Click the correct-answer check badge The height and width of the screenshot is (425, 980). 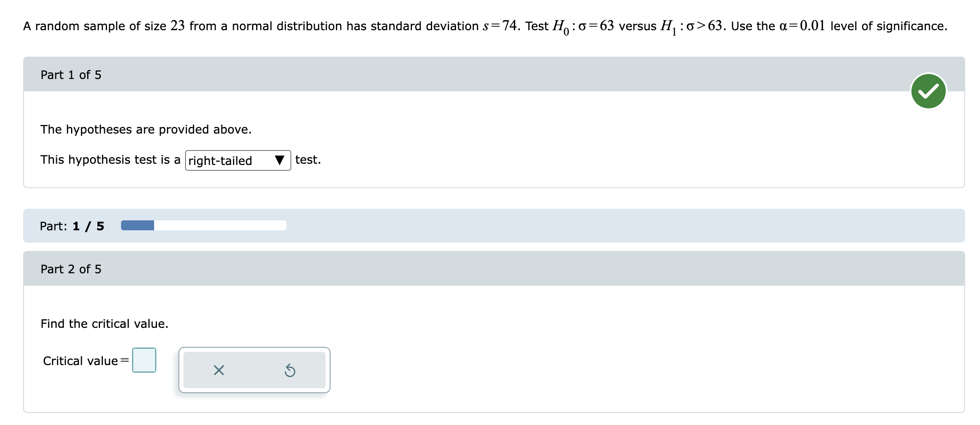[x=928, y=91]
